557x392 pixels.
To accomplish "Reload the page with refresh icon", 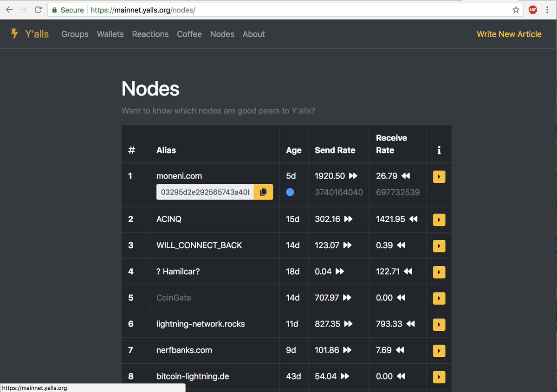I will (39, 10).
